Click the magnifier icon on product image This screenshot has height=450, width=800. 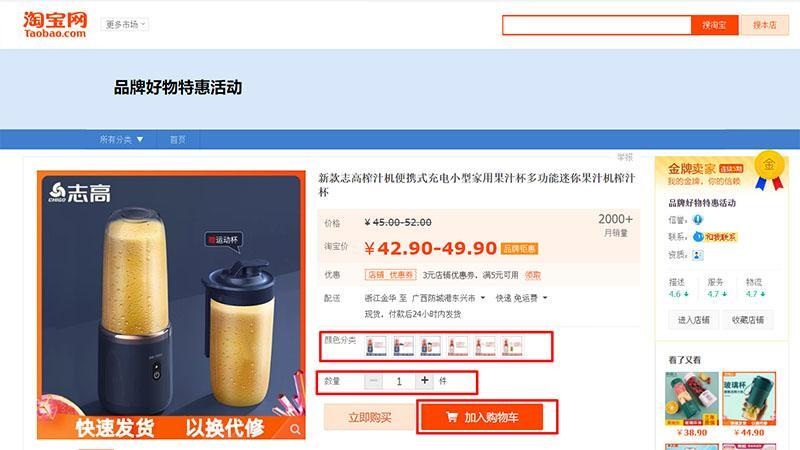pos(295,430)
